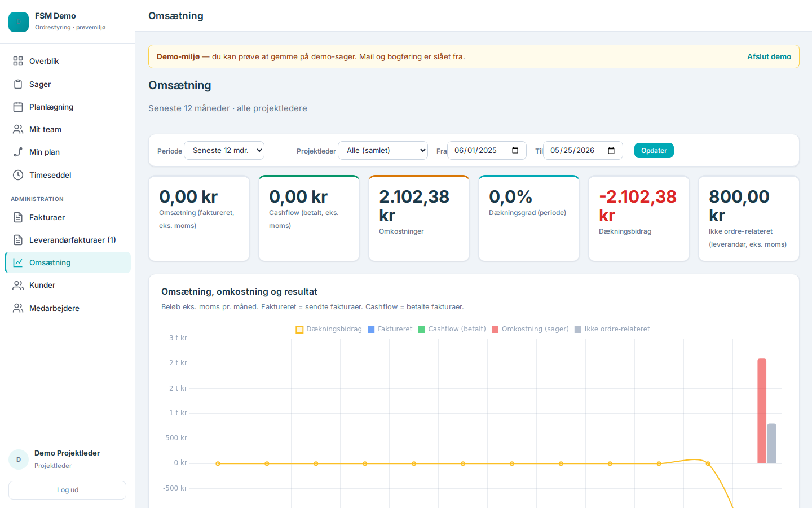Toggle the green Cashflow (betalt) legend swatch
The image size is (812, 508).
point(421,330)
